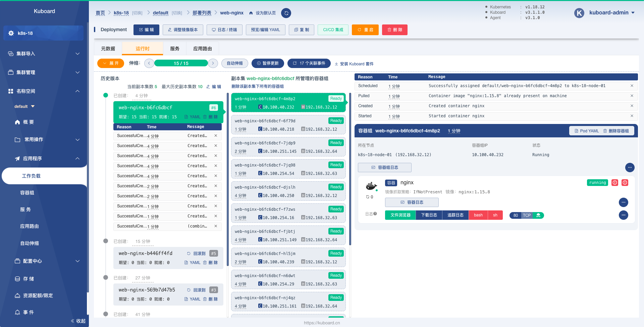Select pod web-nginx-b6fc6dbcf-djslh card
Screen dimensions: 644x327
pyautogui.click(x=288, y=191)
